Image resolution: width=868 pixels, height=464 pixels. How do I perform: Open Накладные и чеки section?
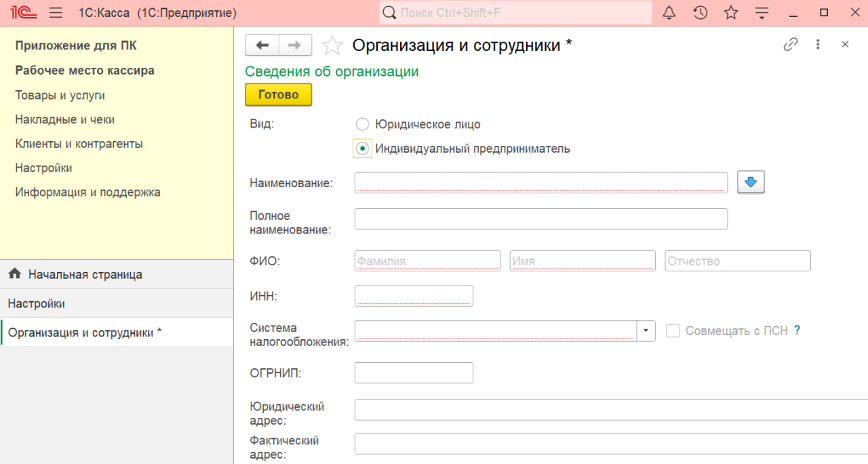pyautogui.click(x=64, y=119)
